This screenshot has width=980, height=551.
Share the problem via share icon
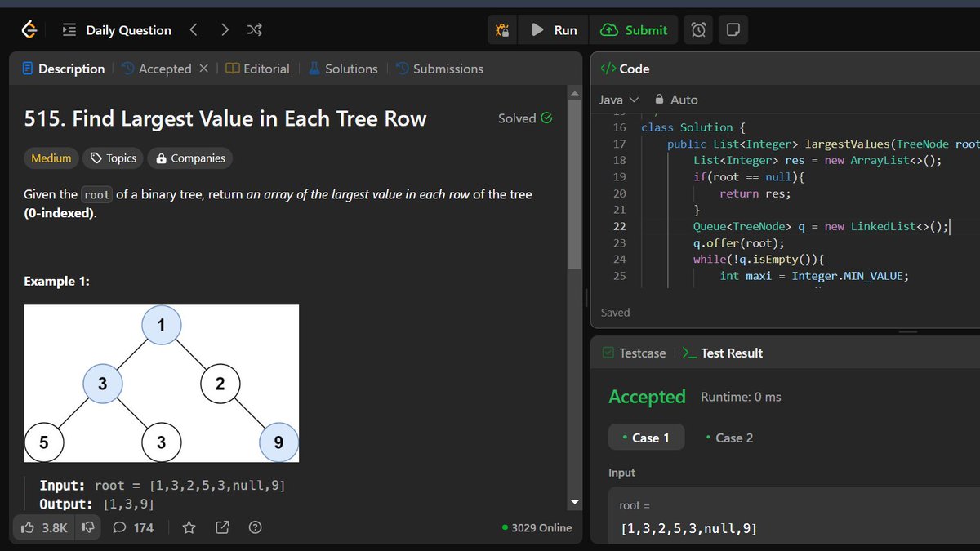[222, 527]
